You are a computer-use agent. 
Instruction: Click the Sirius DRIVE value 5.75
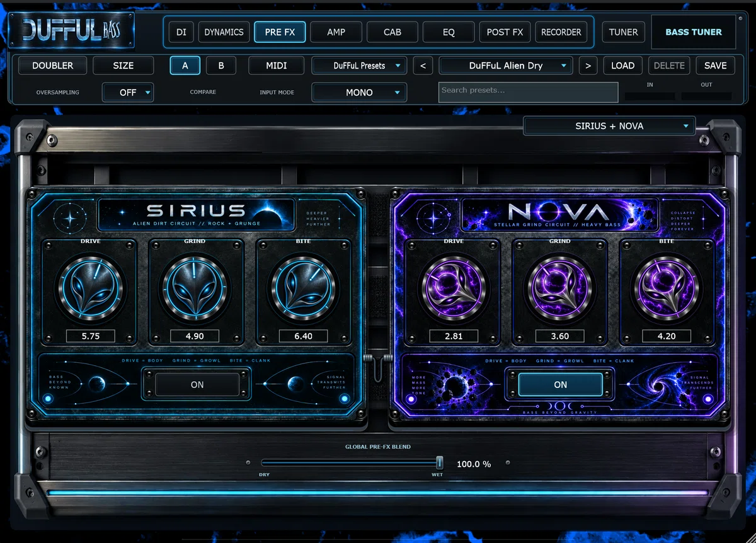pos(91,336)
